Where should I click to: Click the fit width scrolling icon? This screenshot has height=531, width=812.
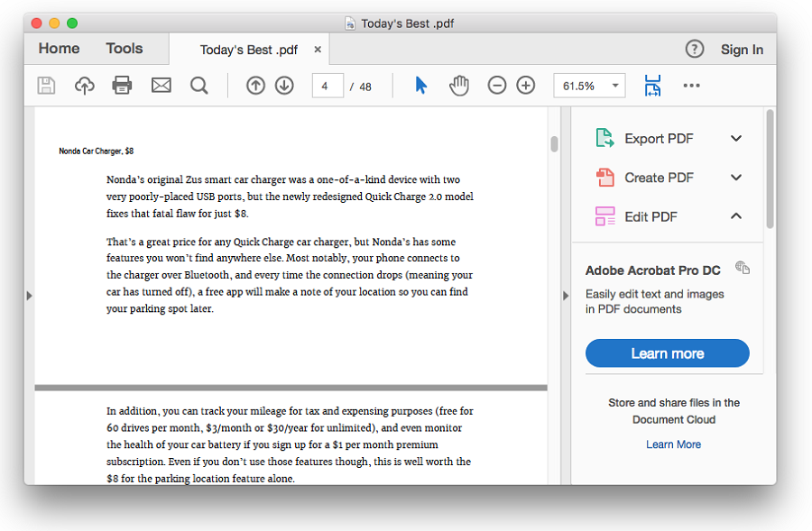pos(652,86)
